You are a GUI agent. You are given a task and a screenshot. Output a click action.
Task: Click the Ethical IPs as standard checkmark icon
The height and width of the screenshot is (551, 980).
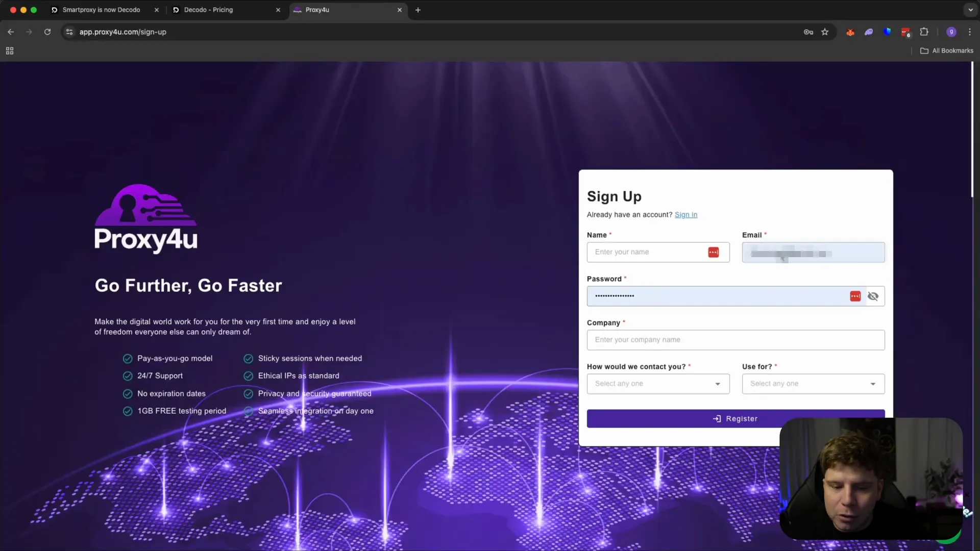249,376
